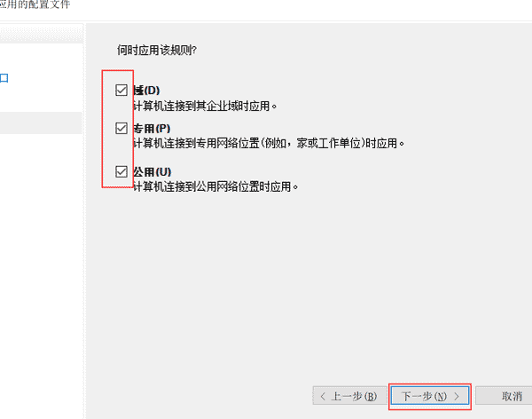Cancel the wizard with 取消
Screen dimensions: 532x419
click(505, 396)
